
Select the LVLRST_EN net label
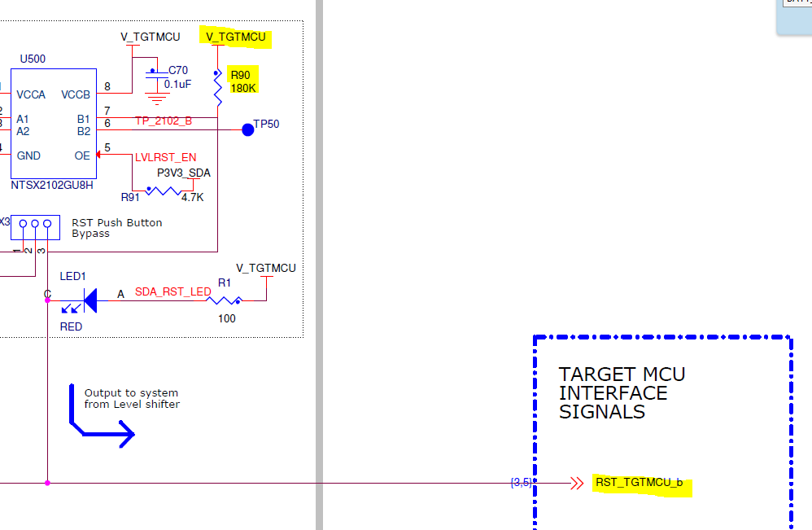click(x=166, y=157)
